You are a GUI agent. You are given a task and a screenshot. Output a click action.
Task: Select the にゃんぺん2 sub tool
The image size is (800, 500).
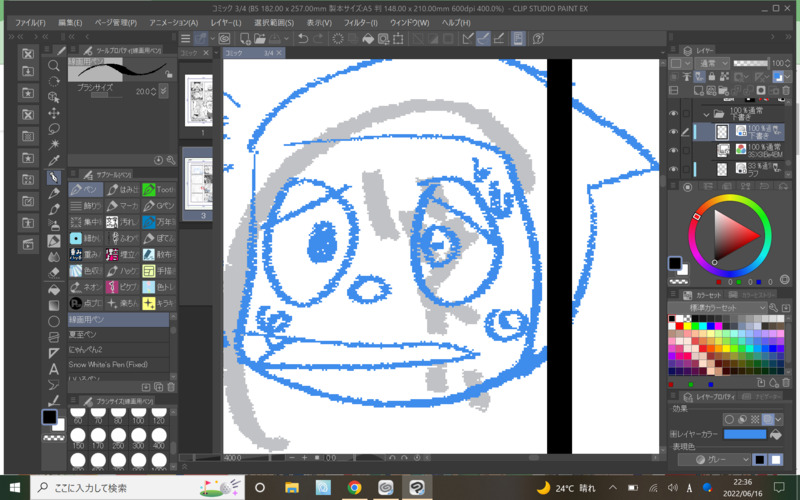pyautogui.click(x=118, y=349)
